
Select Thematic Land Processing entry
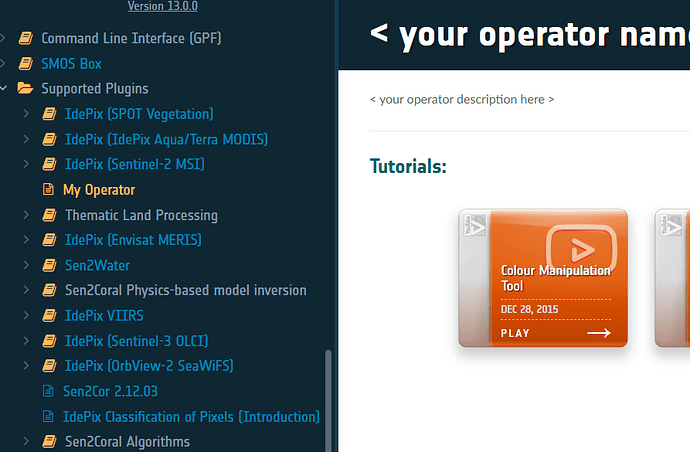pyautogui.click(x=141, y=215)
